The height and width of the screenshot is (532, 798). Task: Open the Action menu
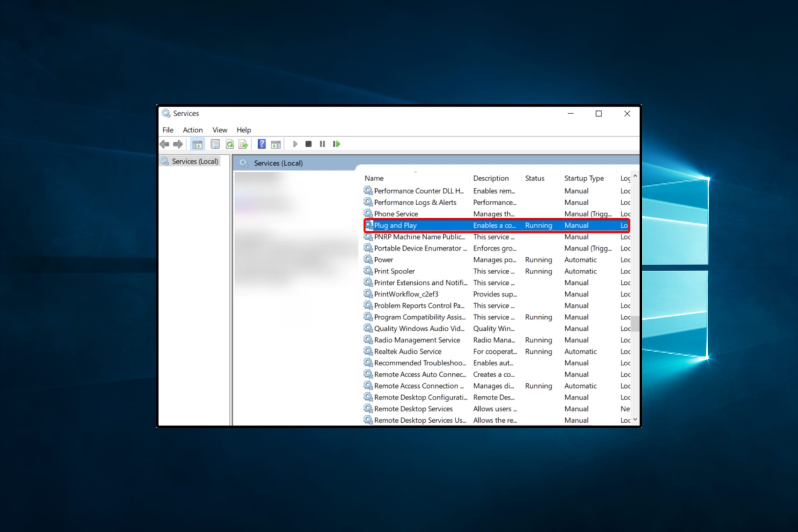193,130
